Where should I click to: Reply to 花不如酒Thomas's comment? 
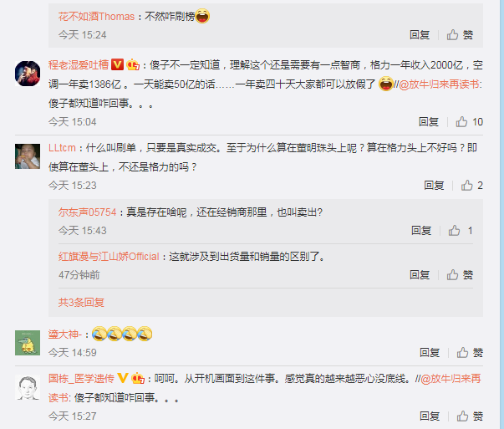point(420,35)
